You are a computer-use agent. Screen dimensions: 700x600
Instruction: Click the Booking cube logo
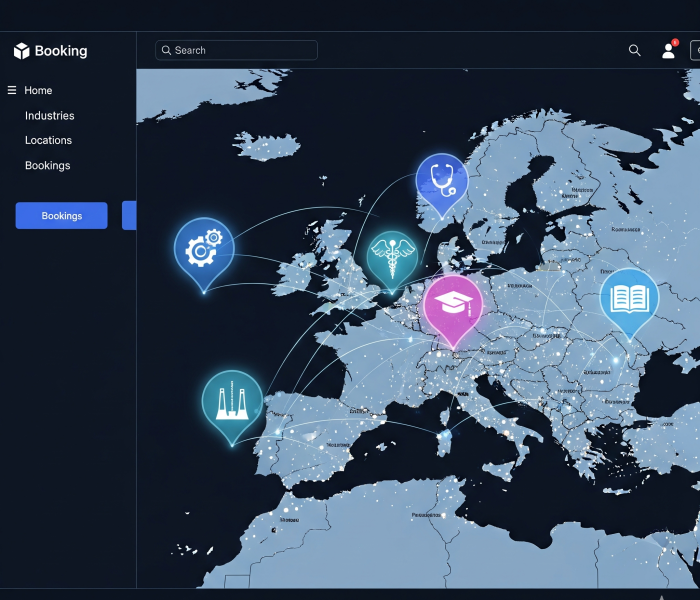click(x=22, y=51)
